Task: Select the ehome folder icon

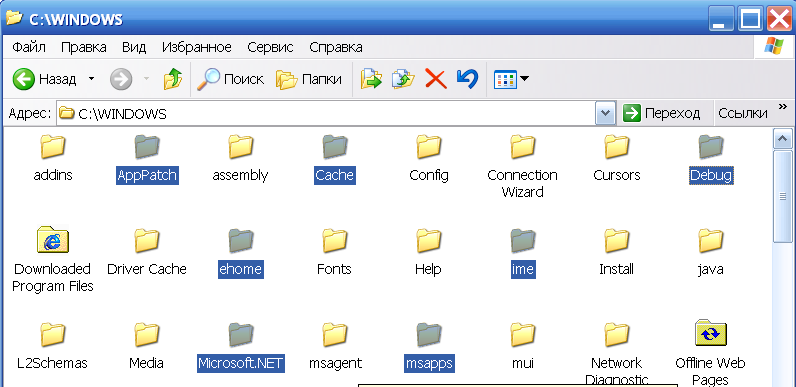Action: [x=241, y=240]
